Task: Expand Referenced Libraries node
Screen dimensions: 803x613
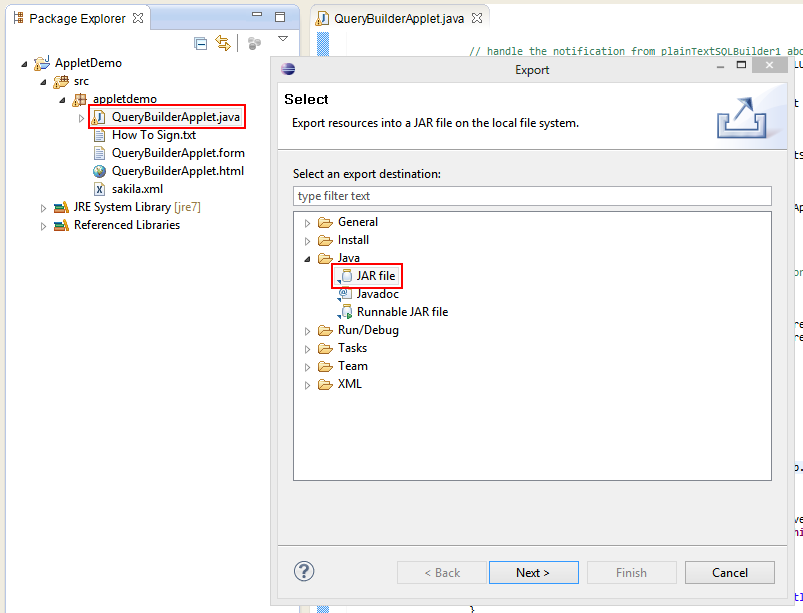Action: (x=44, y=226)
